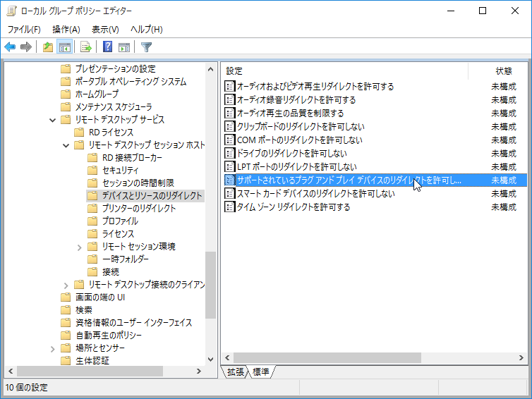
Task: Collapse the リモート デスクトップ サービス tree node
Action: 53,120
